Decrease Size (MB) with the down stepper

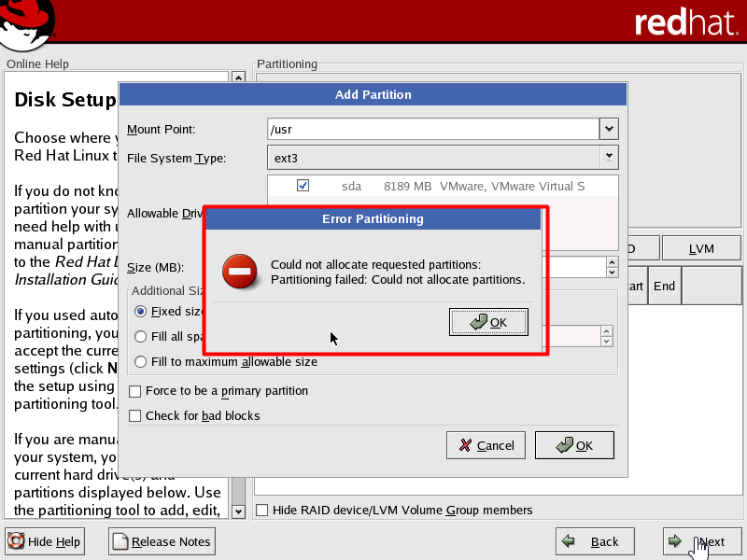point(612,273)
